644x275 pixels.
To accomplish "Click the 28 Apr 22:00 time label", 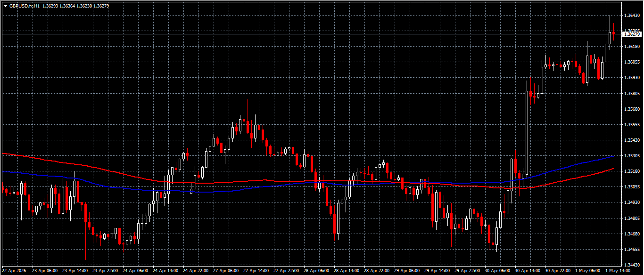I will pos(377,271).
